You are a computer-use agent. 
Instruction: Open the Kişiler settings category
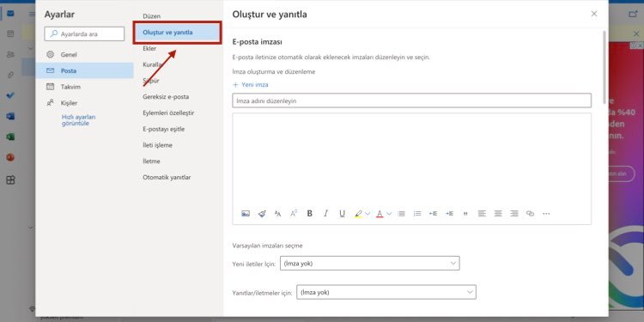coord(84,103)
